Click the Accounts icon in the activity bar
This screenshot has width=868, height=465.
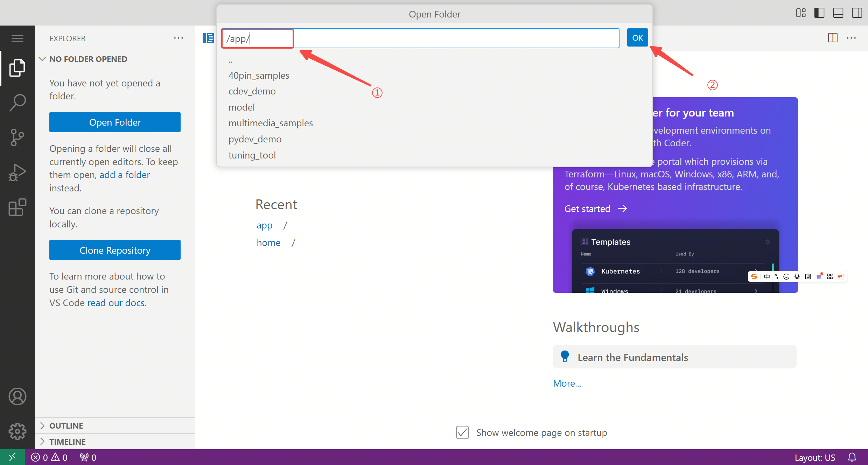click(17, 396)
